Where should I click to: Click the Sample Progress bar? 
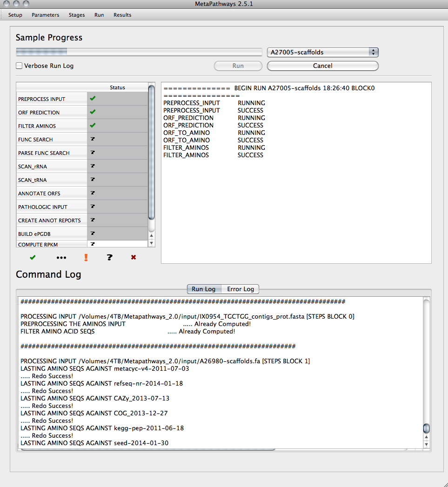point(140,51)
